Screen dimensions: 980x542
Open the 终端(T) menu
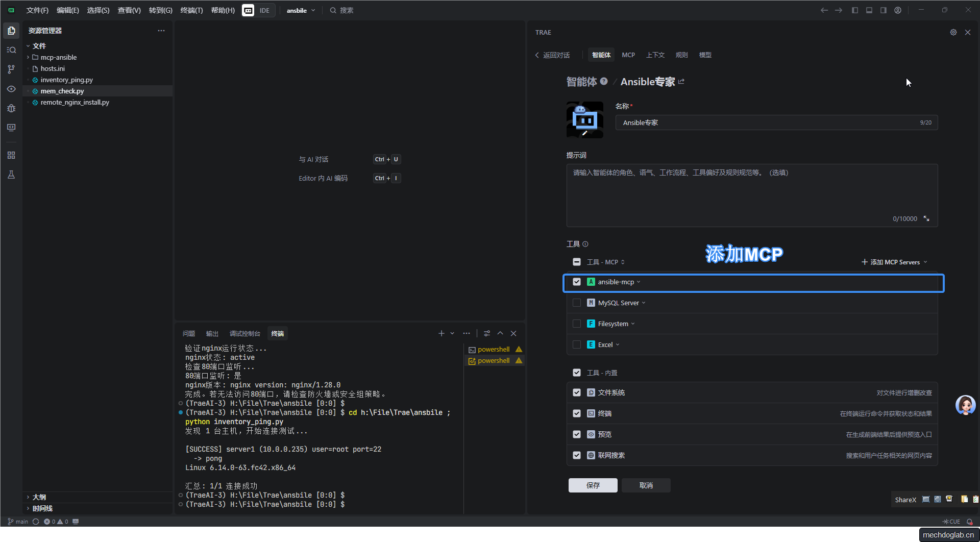click(191, 10)
